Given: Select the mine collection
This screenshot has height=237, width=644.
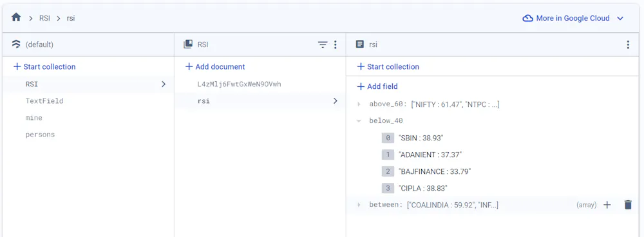Looking at the screenshot, I should (33, 118).
